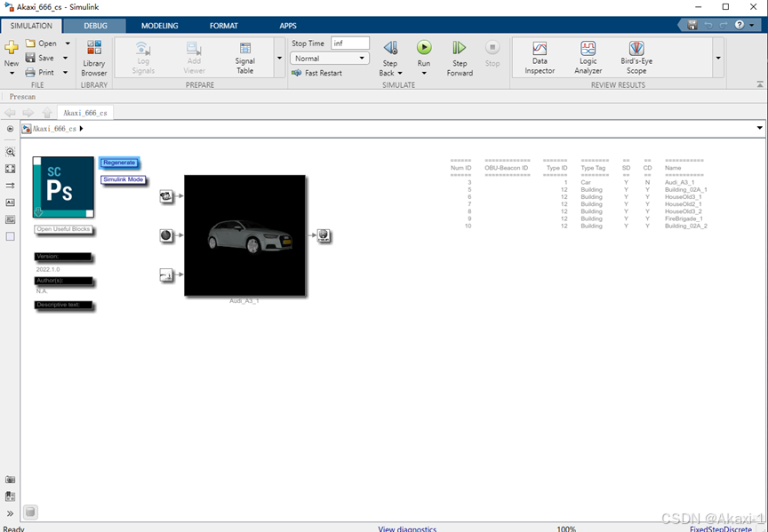The image size is (768, 532).
Task: Enable Fast Restart
Action: click(317, 73)
